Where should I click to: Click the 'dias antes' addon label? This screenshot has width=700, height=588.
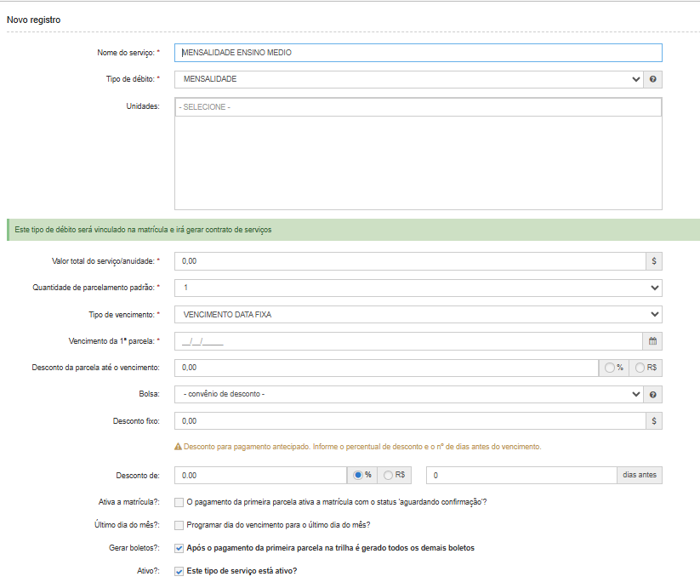coord(639,475)
